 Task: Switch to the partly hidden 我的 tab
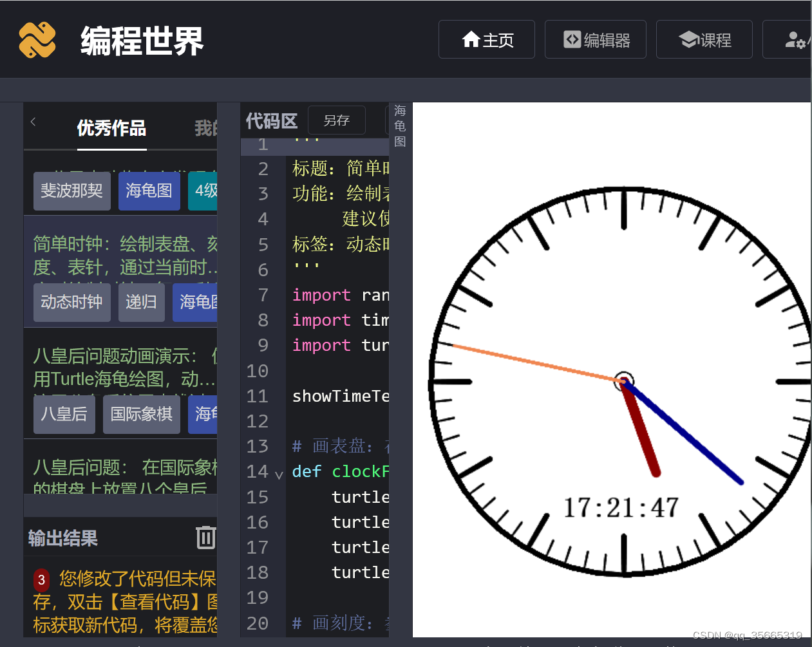pos(205,128)
